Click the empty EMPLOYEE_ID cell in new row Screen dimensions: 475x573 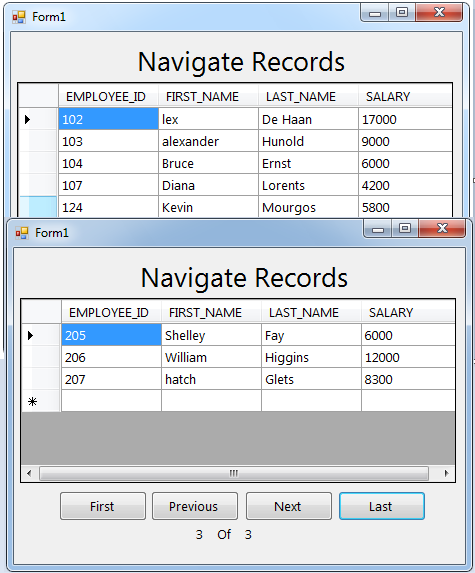pyautogui.click(x=111, y=401)
